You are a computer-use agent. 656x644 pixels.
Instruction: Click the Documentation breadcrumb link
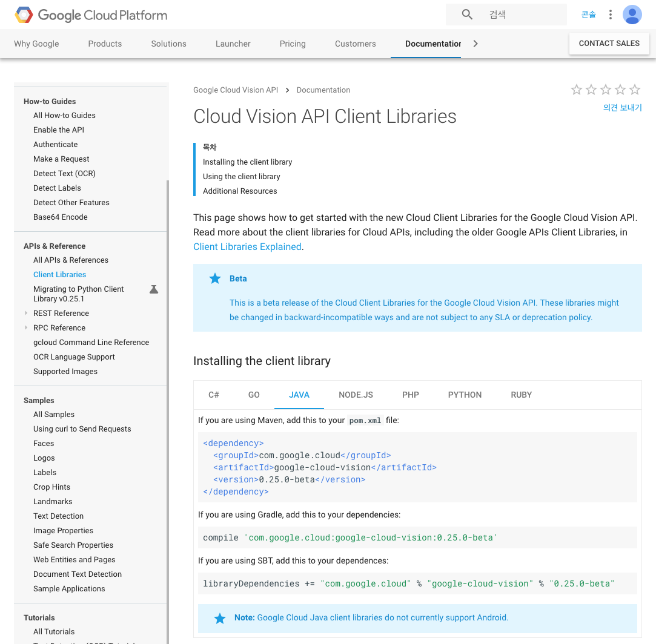(x=323, y=90)
